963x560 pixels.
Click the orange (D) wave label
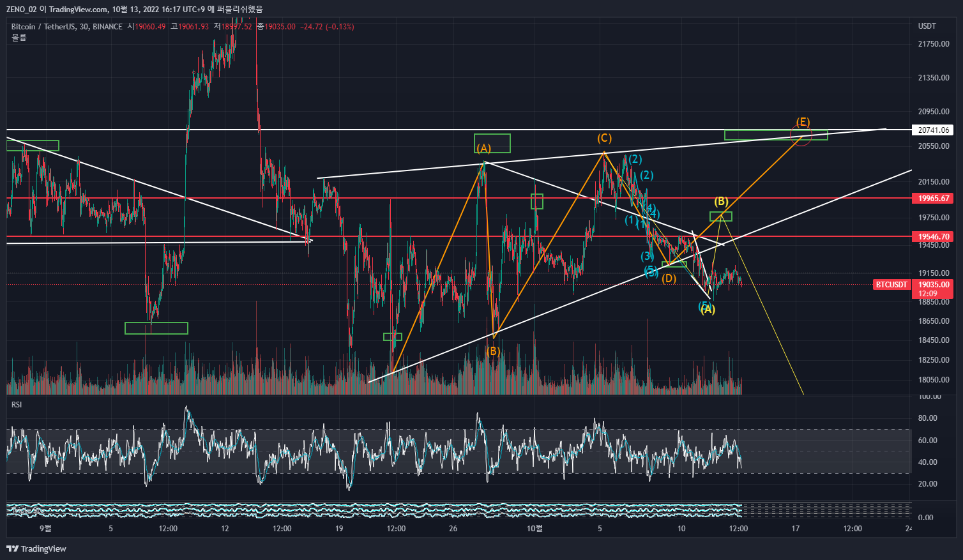[x=669, y=278]
